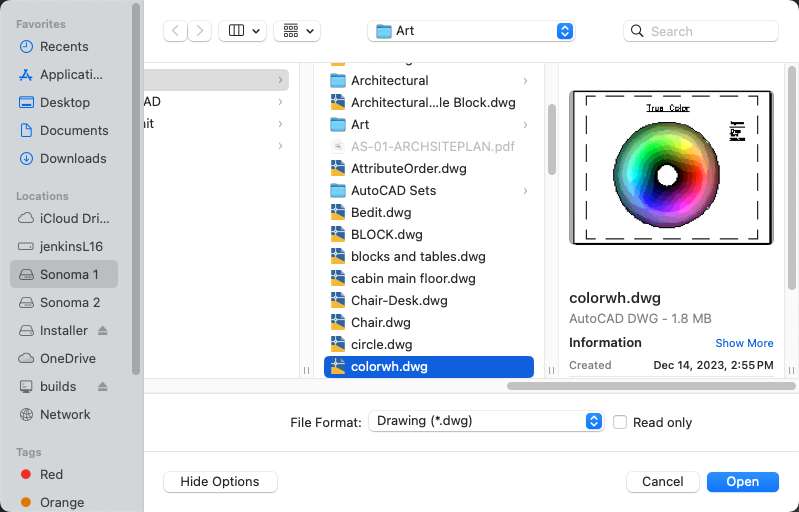The width and height of the screenshot is (799, 512).
Task: Select the Red tag in sidebar
Action: tap(51, 475)
